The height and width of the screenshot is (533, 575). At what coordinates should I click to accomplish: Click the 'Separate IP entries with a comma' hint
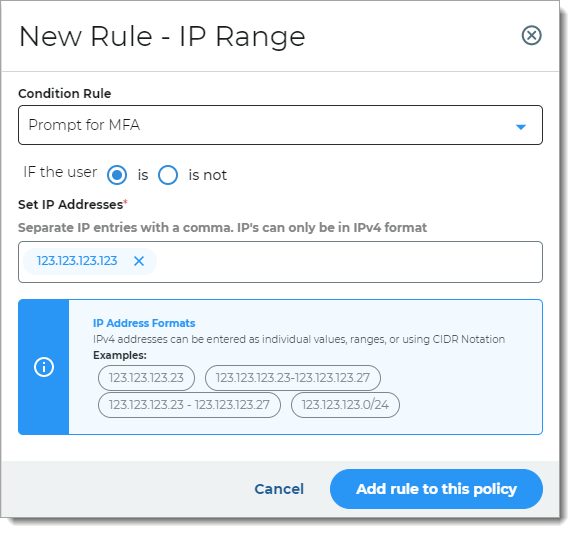pos(222,228)
